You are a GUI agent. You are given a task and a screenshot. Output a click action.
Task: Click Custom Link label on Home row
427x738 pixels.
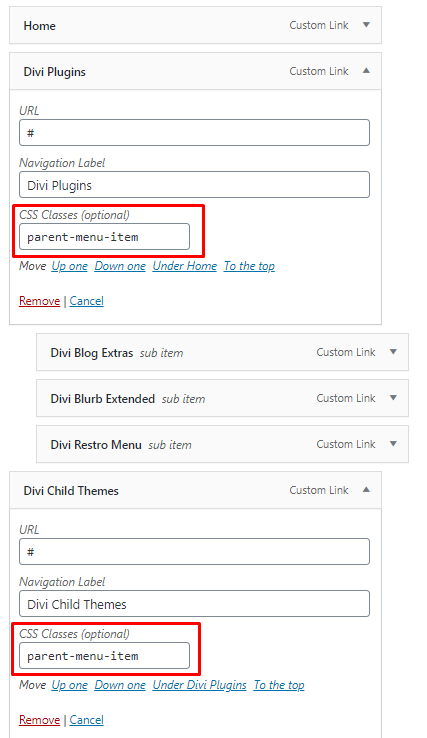coord(319,25)
